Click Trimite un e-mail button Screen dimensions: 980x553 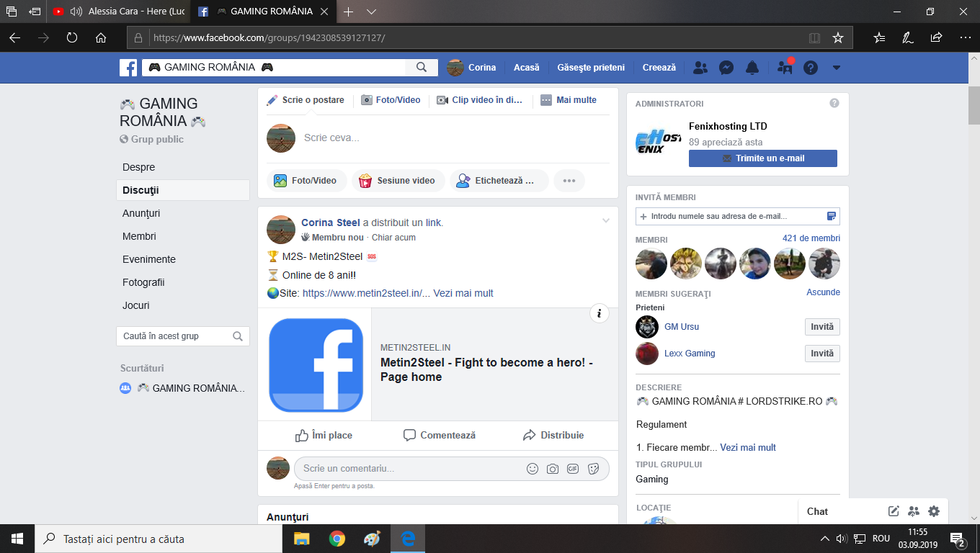(763, 158)
